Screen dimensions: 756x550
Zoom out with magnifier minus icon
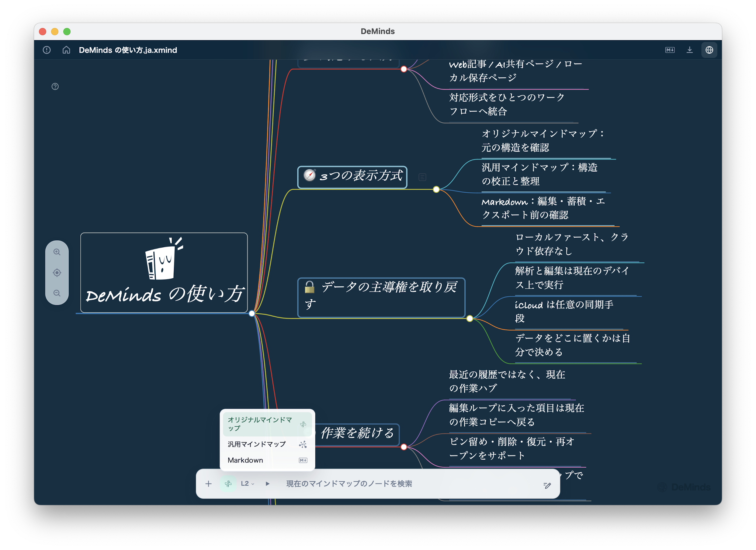click(57, 293)
